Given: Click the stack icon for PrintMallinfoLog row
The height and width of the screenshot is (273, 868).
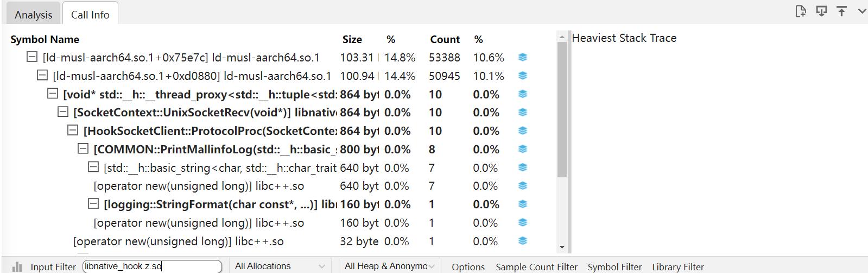Looking at the screenshot, I should (x=522, y=149).
